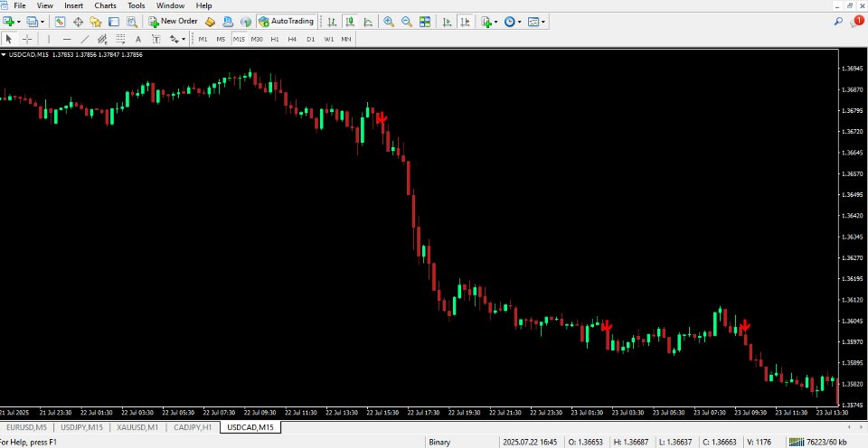Switch to bar chart display
868x448 pixels.
[332, 22]
